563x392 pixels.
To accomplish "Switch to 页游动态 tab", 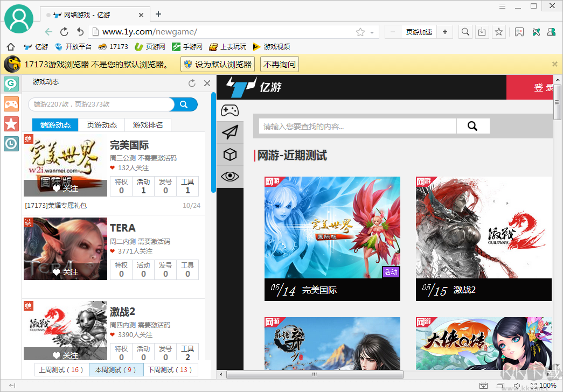I will click(x=102, y=125).
